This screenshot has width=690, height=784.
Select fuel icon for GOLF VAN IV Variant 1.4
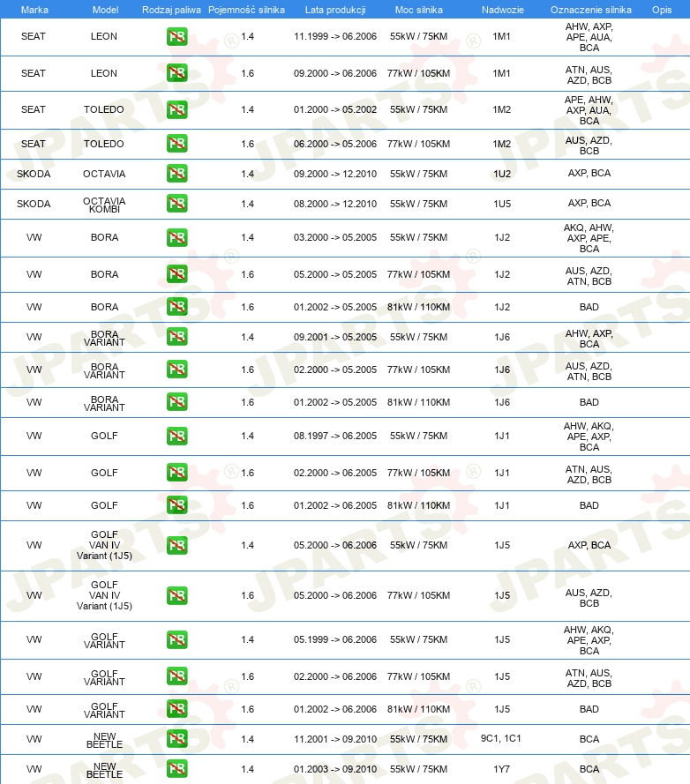[x=177, y=545]
